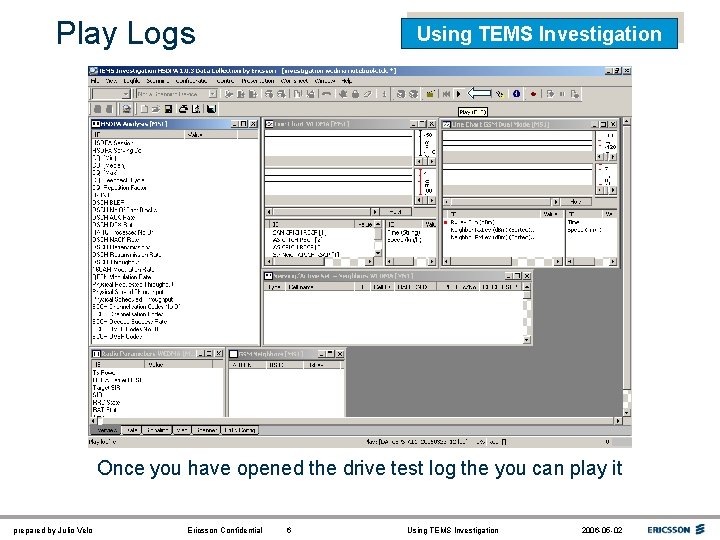This screenshot has height=540, width=720.
Task: Open the File menu
Action: tap(95, 81)
